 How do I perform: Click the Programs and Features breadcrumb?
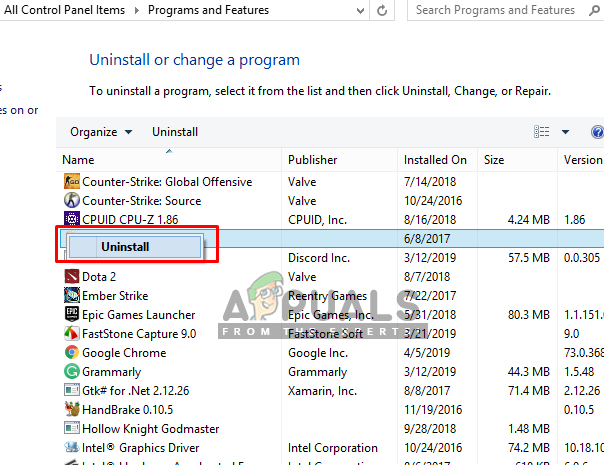(208, 10)
